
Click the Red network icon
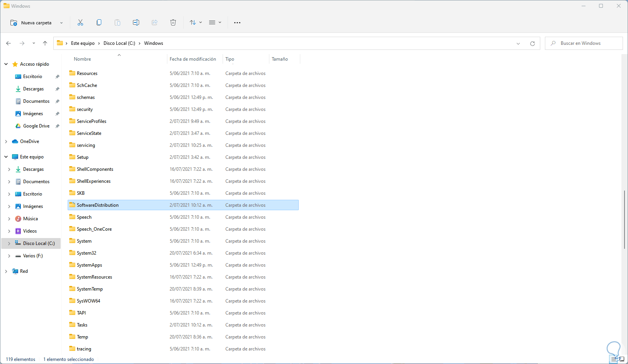15,271
